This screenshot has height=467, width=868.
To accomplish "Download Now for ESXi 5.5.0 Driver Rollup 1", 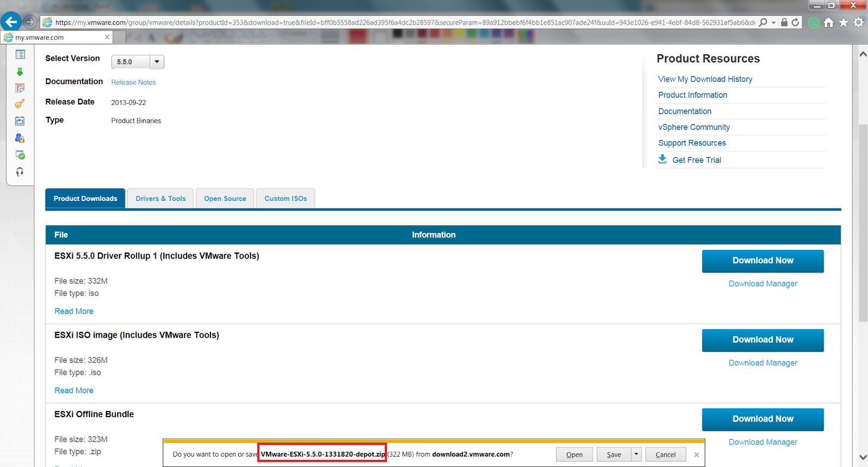I will point(763,261).
